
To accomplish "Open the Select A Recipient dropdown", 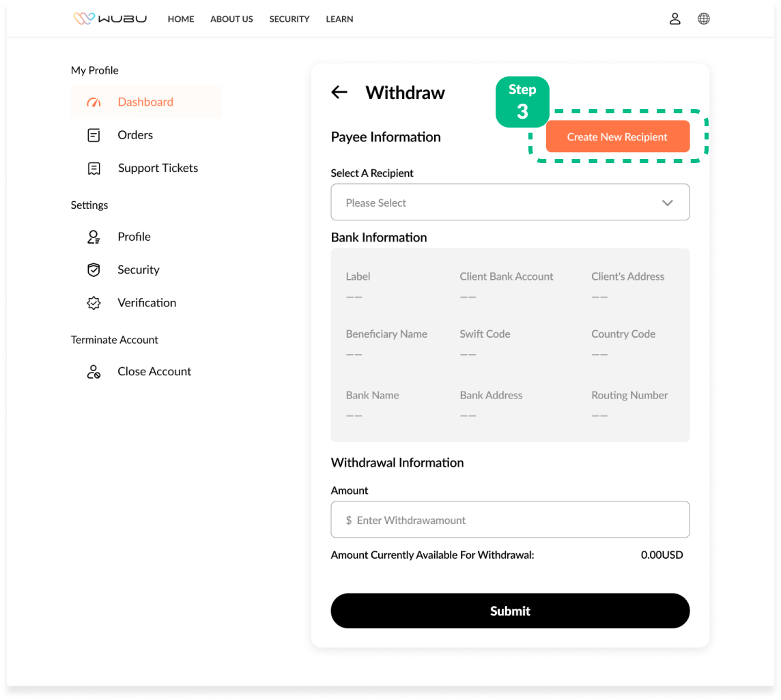I will pyautogui.click(x=498, y=203).
